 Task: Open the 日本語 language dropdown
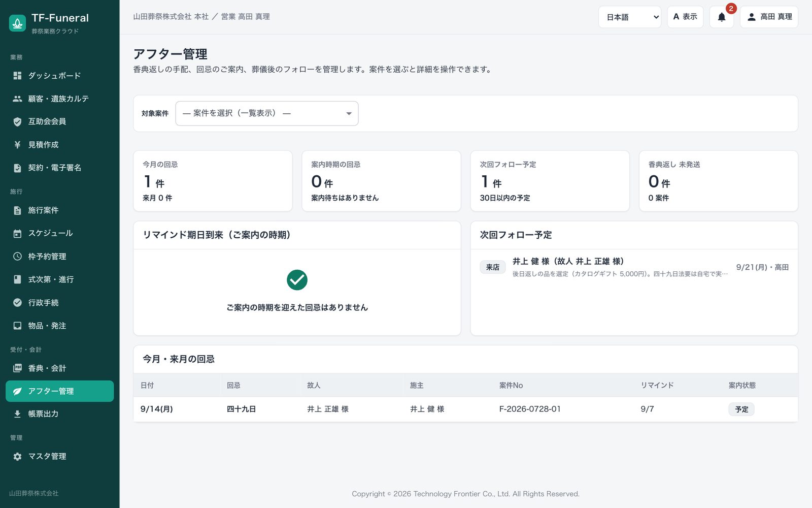(630, 17)
